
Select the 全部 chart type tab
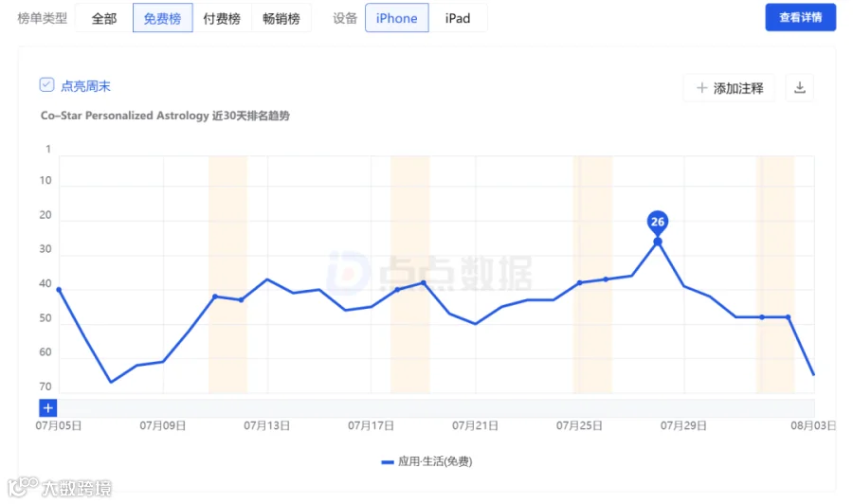point(104,18)
